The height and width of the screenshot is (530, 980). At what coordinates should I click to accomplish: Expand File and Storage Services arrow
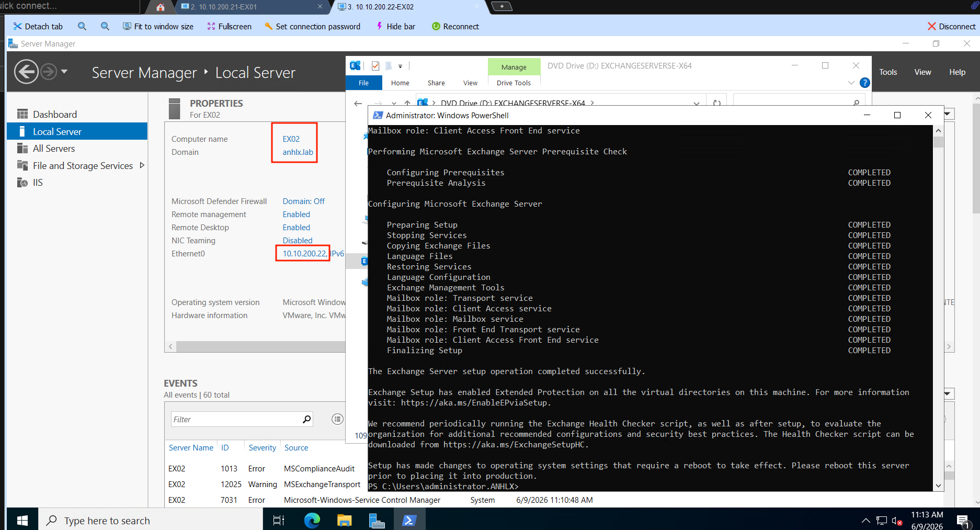[142, 165]
